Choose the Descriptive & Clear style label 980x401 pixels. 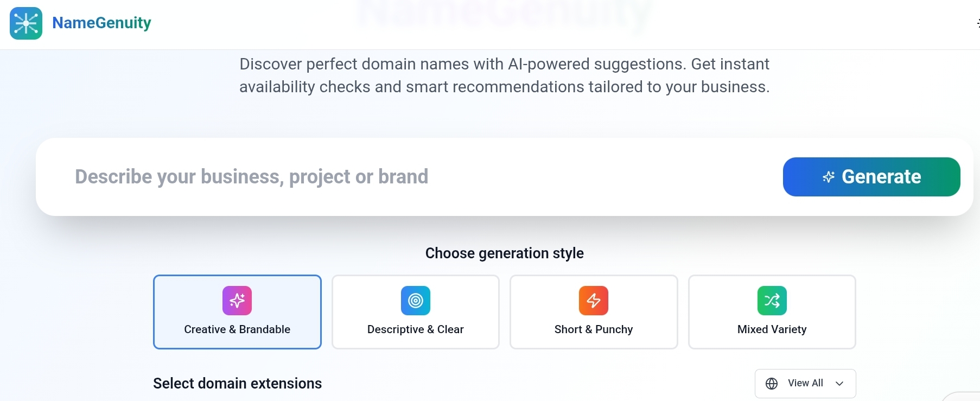click(416, 329)
